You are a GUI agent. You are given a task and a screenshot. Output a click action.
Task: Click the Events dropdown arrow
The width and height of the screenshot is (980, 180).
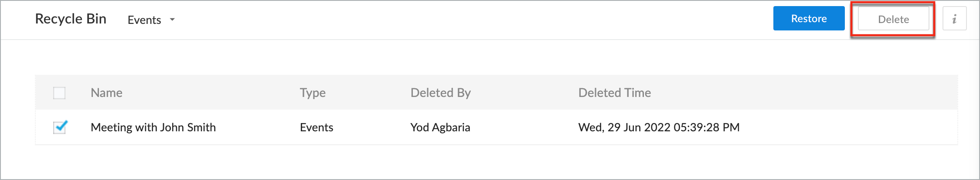172,20
